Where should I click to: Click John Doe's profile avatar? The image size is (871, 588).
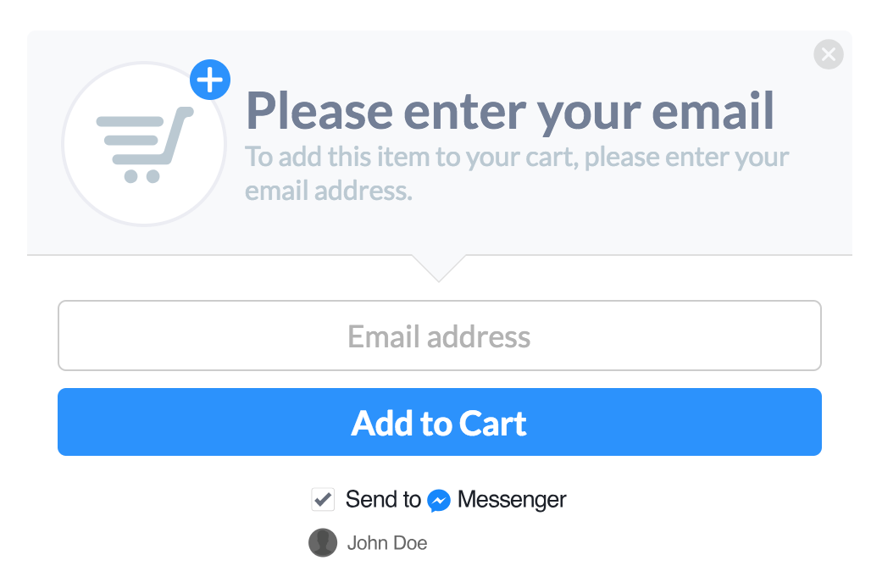click(323, 542)
